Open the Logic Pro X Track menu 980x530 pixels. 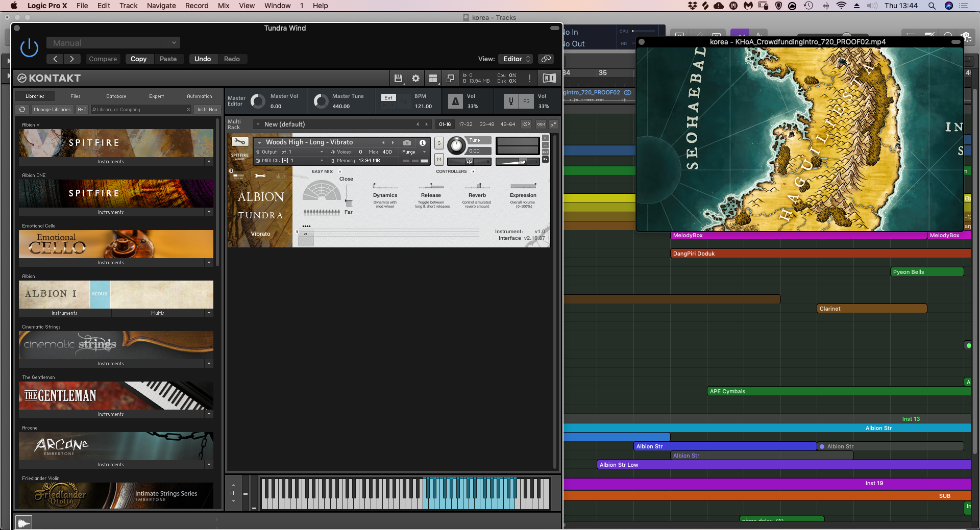[x=129, y=6]
